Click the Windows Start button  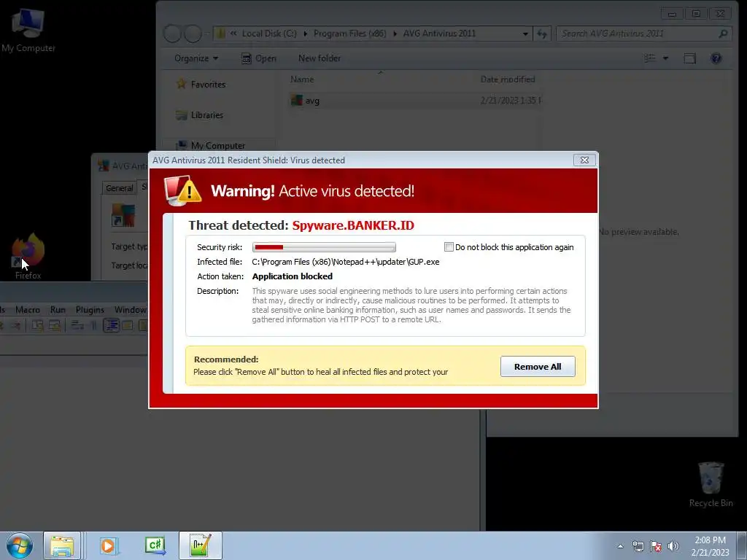[x=20, y=545]
